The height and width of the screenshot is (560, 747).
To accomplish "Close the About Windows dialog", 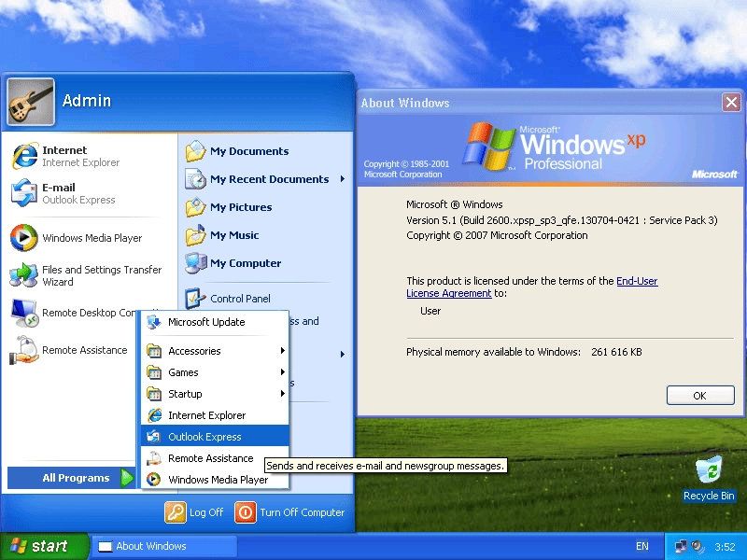I will point(731,103).
